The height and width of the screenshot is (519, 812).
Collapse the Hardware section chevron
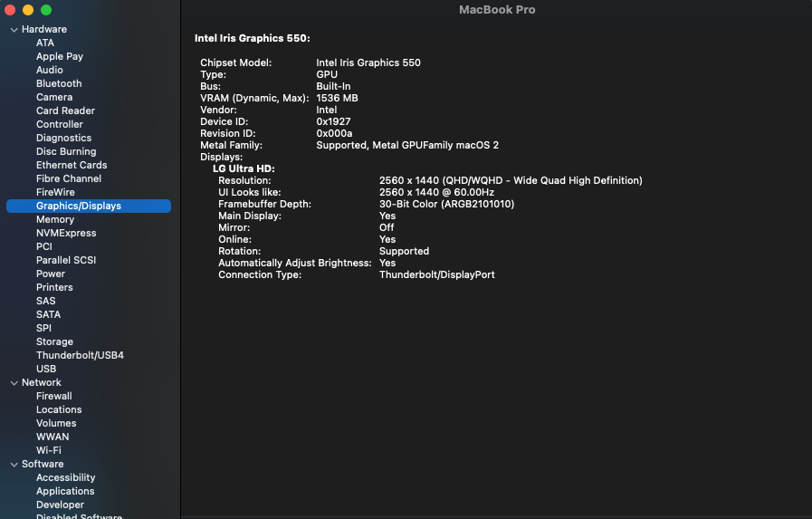(x=14, y=30)
